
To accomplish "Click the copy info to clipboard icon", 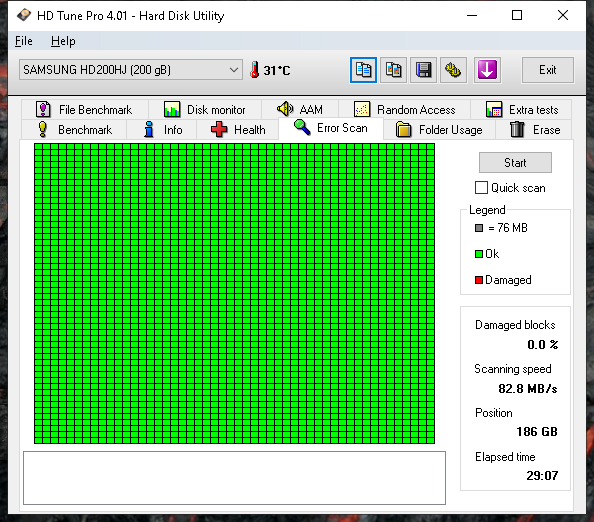I will (363, 70).
